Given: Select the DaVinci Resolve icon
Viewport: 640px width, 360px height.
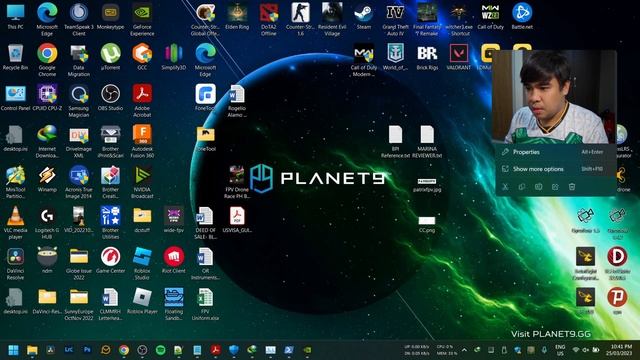Looking at the screenshot, I should coord(16,263).
